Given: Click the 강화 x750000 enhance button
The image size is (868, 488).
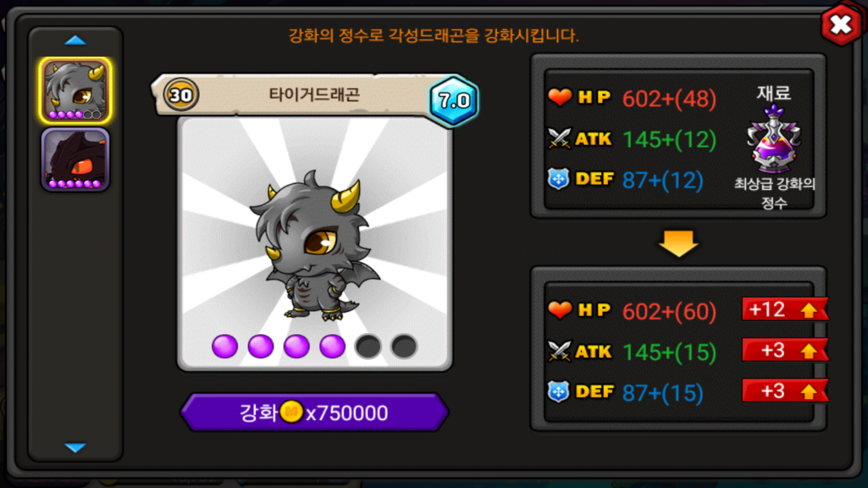Looking at the screenshot, I should click(x=314, y=412).
